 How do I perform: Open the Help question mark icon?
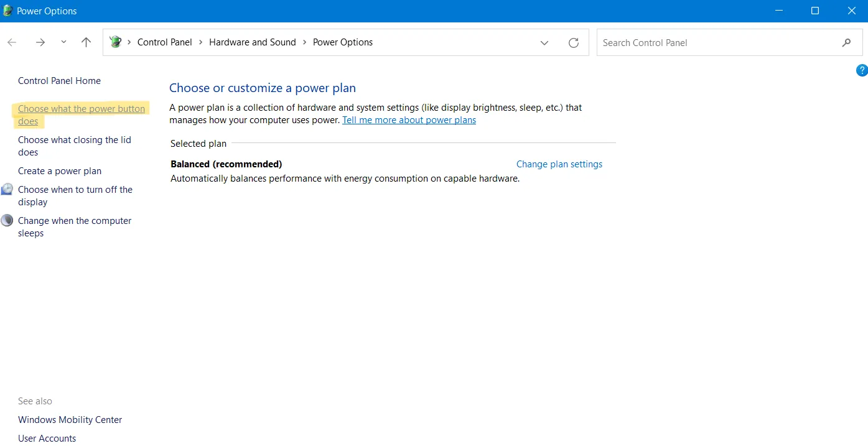(862, 70)
